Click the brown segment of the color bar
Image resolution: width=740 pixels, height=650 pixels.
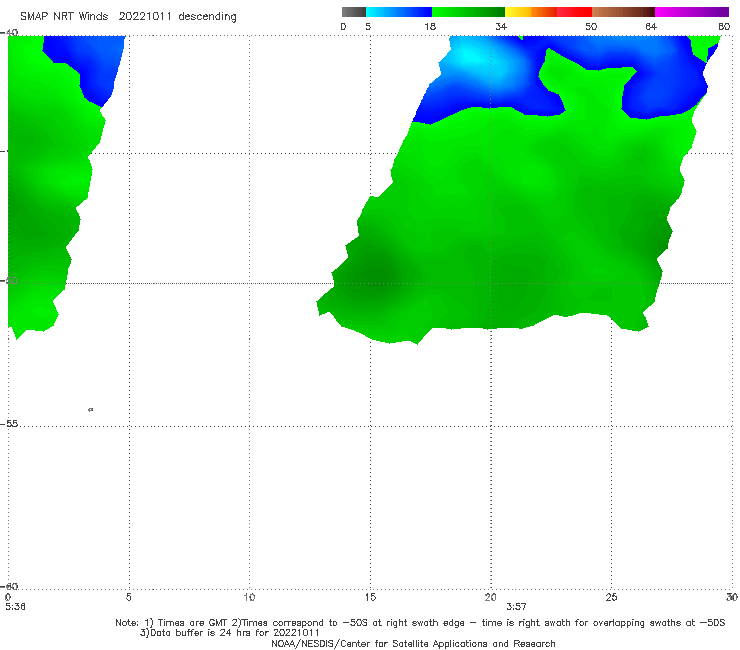(623, 12)
